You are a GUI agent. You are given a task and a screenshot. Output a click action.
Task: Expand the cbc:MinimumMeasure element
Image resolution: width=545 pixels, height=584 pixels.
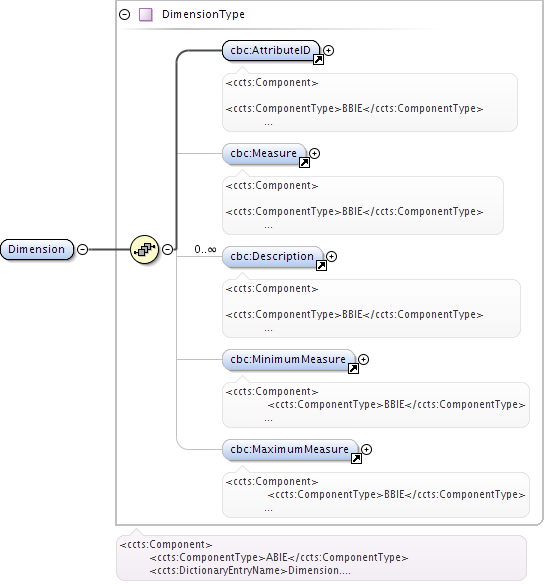point(363,359)
